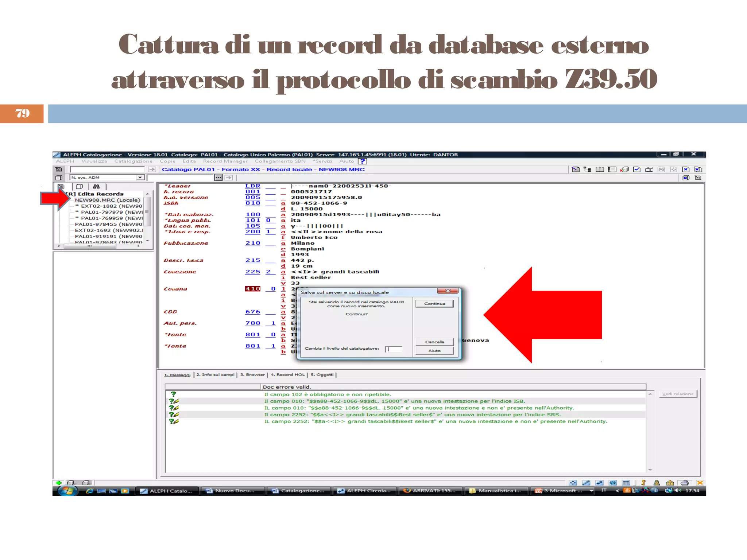
Task: Open the Edita menu
Action: click(x=189, y=161)
